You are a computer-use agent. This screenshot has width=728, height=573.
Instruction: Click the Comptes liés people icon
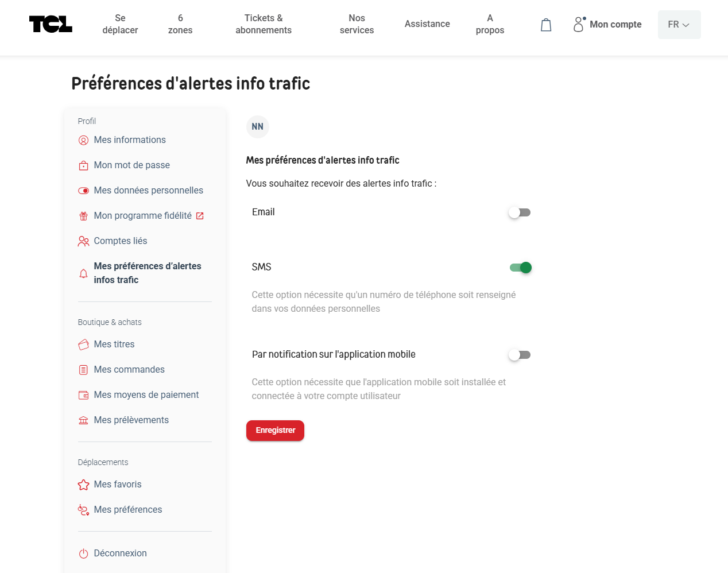[x=83, y=241]
